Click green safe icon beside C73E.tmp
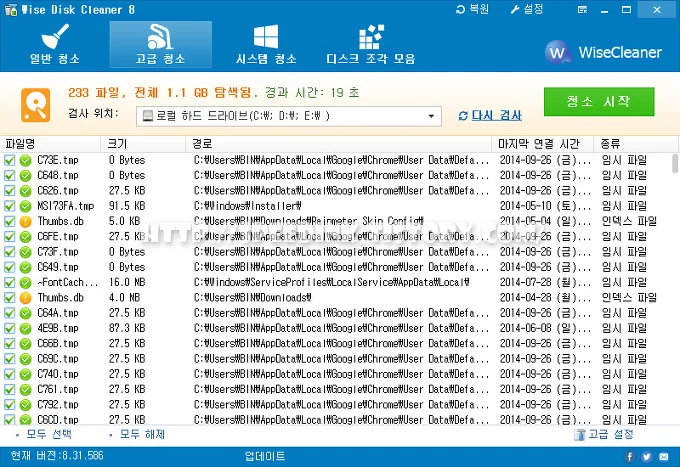This screenshot has width=680, height=467. pyautogui.click(x=26, y=160)
